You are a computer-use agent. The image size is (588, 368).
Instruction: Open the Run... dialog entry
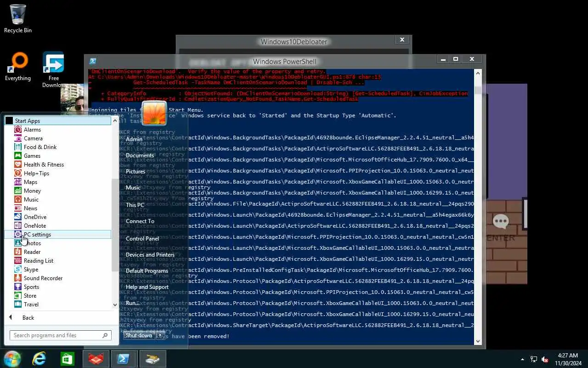click(133, 303)
